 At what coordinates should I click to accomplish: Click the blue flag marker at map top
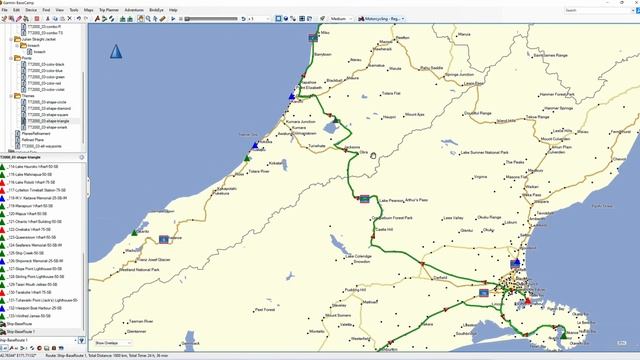[313, 38]
